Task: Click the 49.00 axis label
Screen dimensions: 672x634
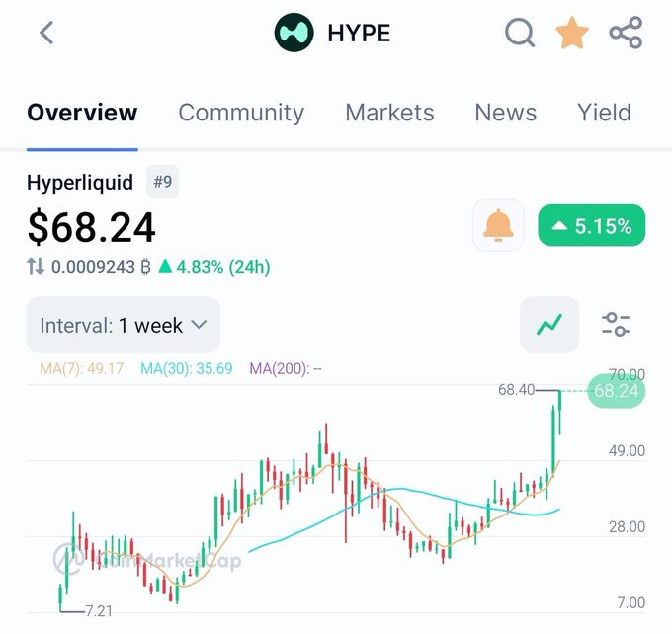Action: tap(627, 450)
